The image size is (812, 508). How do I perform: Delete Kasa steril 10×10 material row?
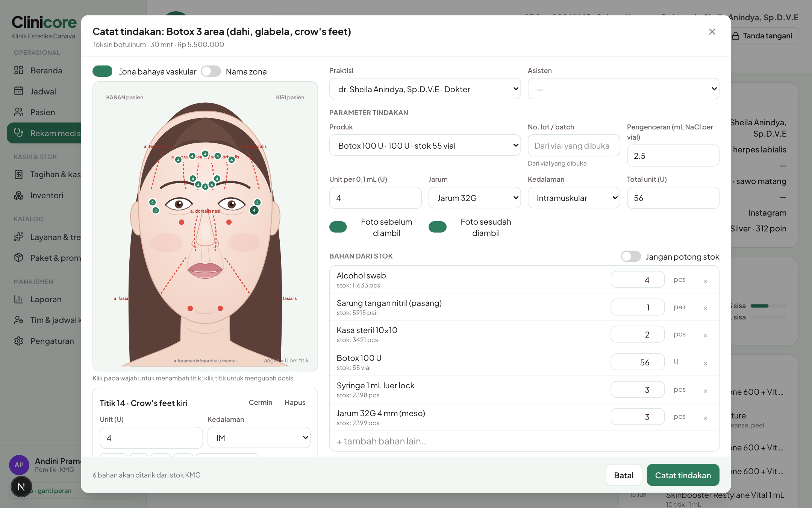[x=706, y=336]
